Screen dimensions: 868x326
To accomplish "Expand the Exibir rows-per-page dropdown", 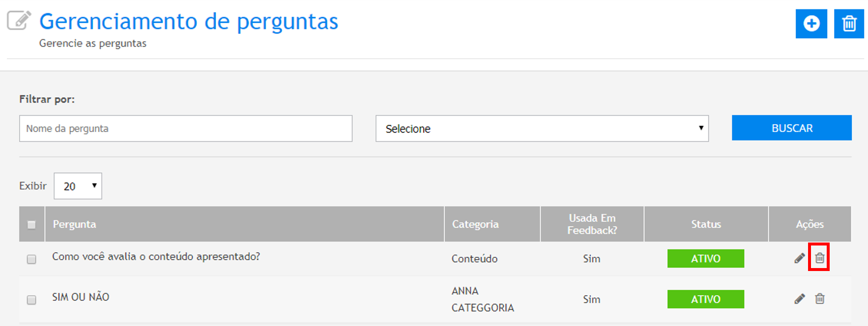I will click(78, 186).
